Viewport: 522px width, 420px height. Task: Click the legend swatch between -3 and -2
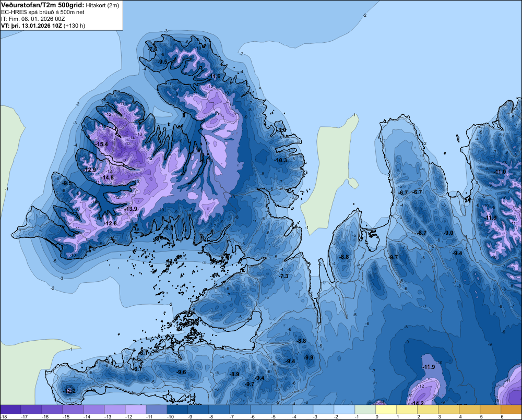(x=323, y=410)
